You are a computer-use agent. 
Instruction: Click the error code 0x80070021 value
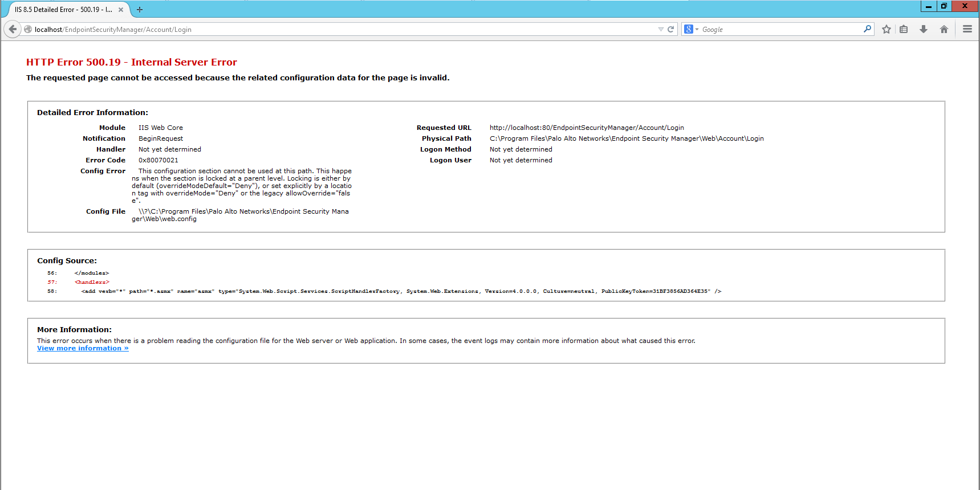click(x=158, y=160)
